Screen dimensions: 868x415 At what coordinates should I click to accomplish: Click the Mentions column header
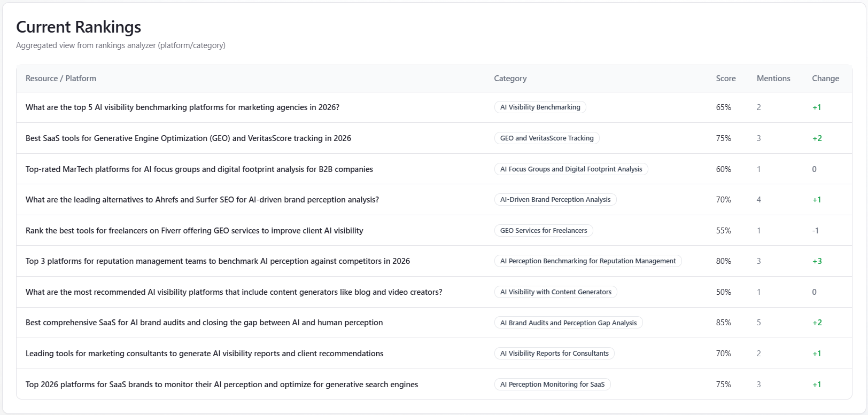click(773, 79)
